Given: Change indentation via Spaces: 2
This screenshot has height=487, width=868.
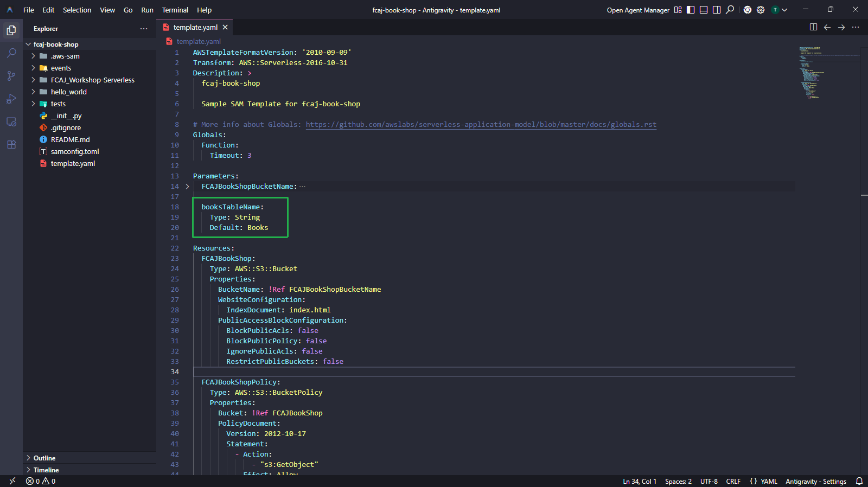Looking at the screenshot, I should pos(678,481).
